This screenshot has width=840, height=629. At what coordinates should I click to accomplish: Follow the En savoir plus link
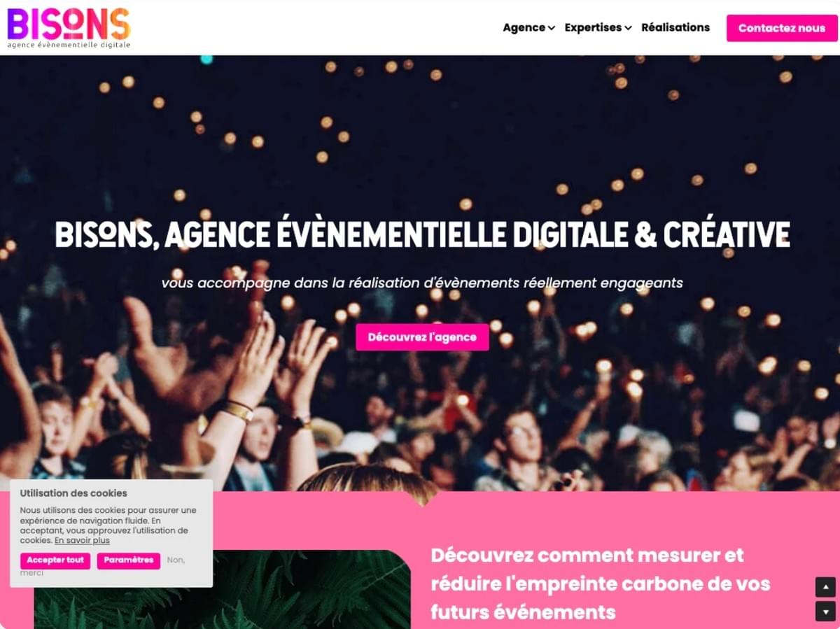tap(82, 540)
